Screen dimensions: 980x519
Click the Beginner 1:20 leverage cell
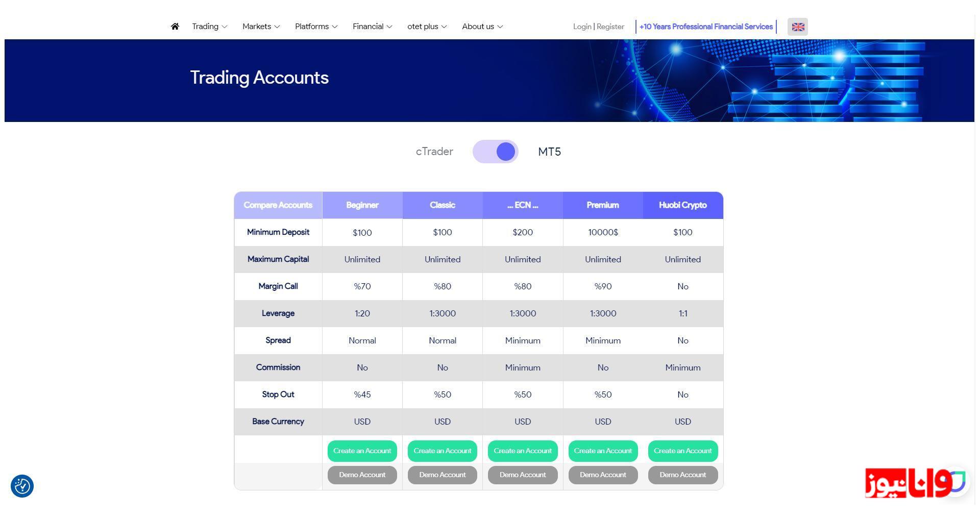tap(362, 313)
